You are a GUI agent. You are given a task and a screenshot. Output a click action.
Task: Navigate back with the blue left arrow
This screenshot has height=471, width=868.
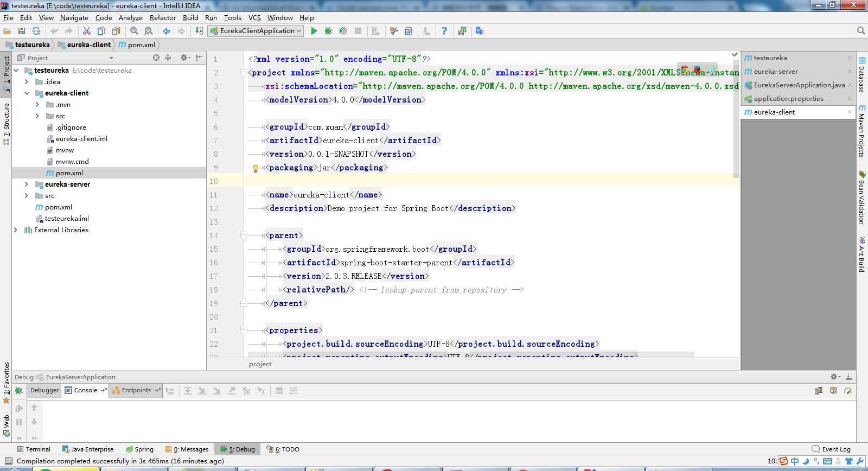click(x=167, y=31)
